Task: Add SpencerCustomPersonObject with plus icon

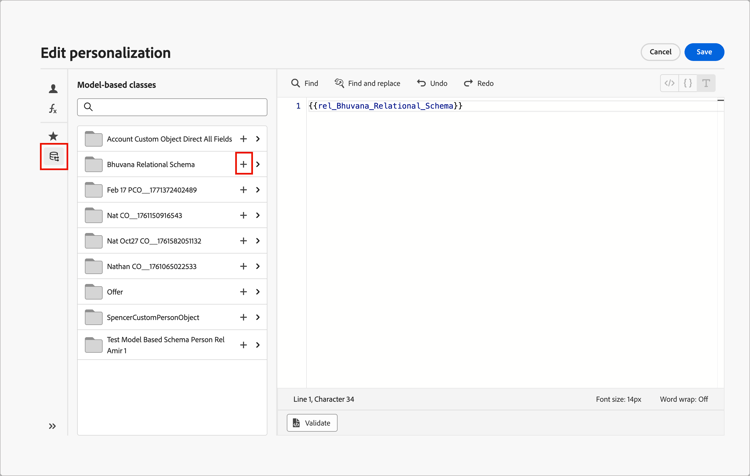Action: pyautogui.click(x=243, y=317)
